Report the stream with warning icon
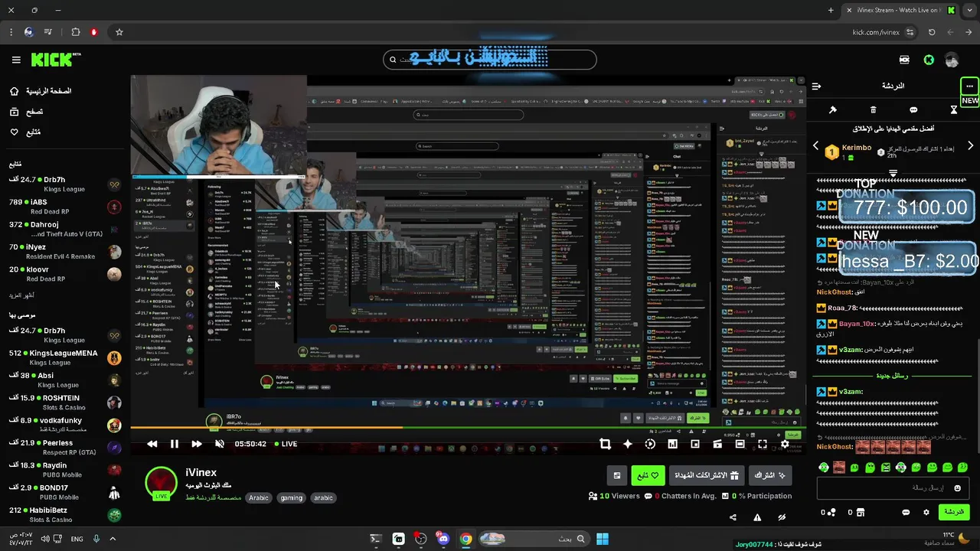Screen dimensions: 980x551 (x=757, y=517)
